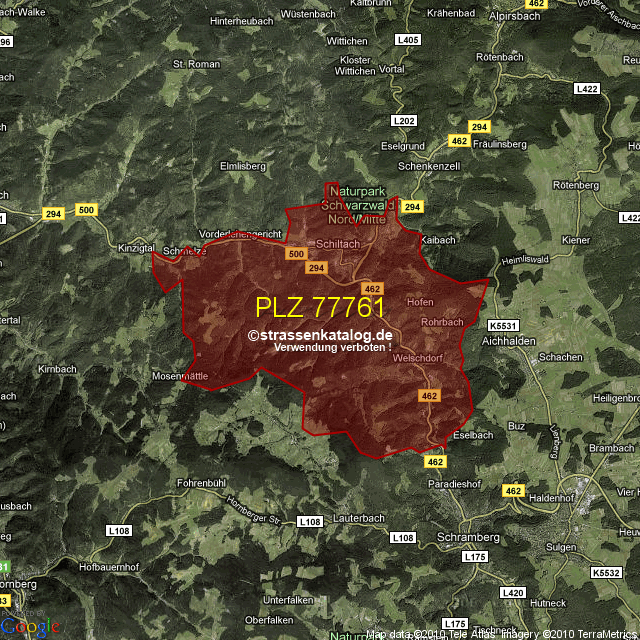Click the strassenkatalog.de watermark link
This screenshot has height=640, width=640.
320,336
